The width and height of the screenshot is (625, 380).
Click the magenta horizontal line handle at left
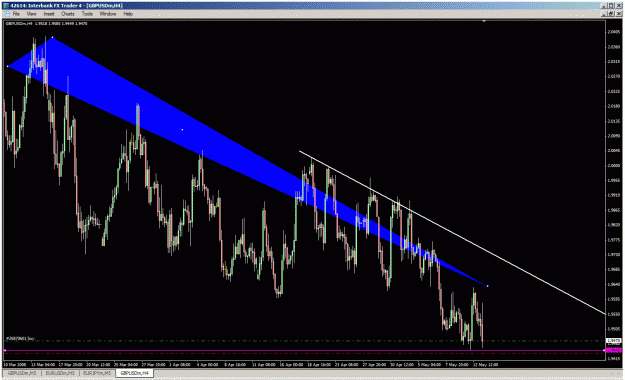click(5, 350)
